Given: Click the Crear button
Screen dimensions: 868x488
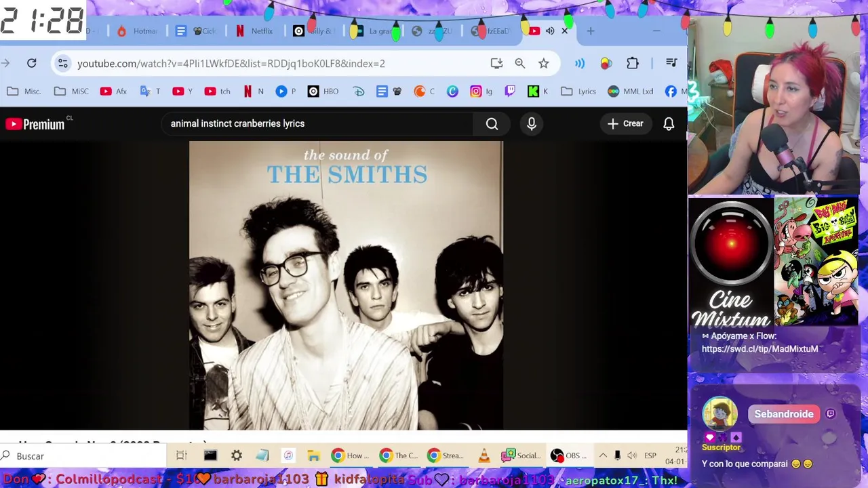Looking at the screenshot, I should click(x=625, y=123).
